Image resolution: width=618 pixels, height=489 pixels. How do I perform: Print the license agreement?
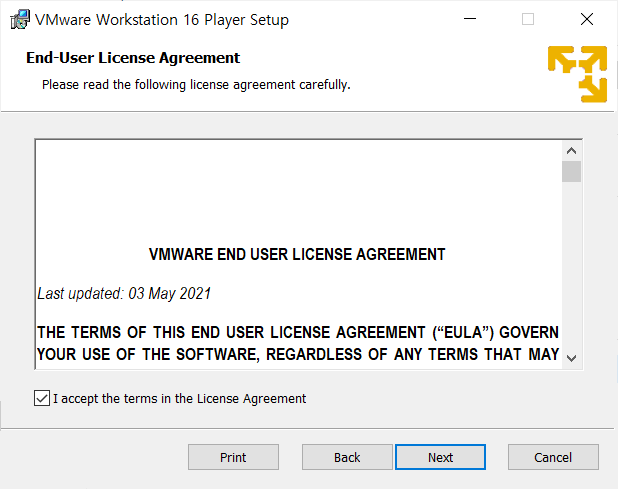click(x=233, y=457)
